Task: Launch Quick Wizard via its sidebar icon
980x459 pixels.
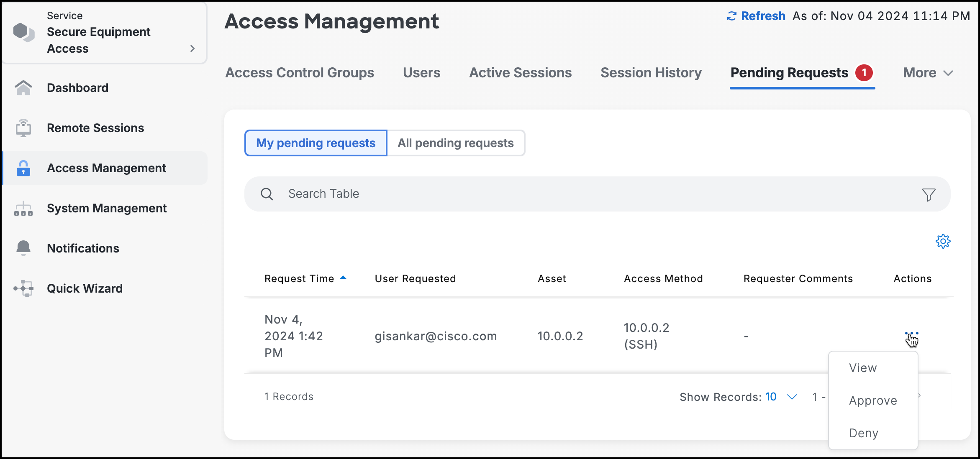Action: pos(23,288)
